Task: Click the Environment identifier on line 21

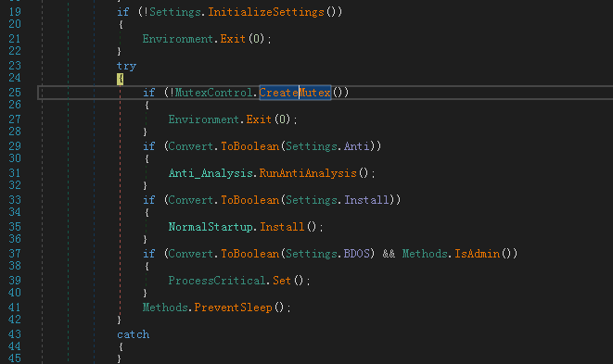Action: [177, 39]
